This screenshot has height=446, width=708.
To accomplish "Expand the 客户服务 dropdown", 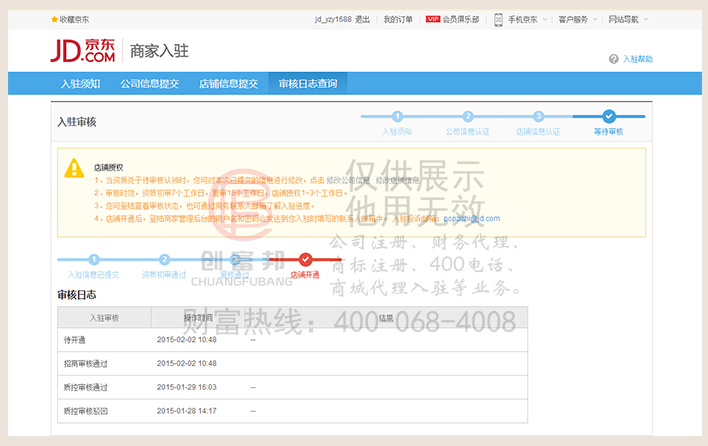I will point(595,19).
